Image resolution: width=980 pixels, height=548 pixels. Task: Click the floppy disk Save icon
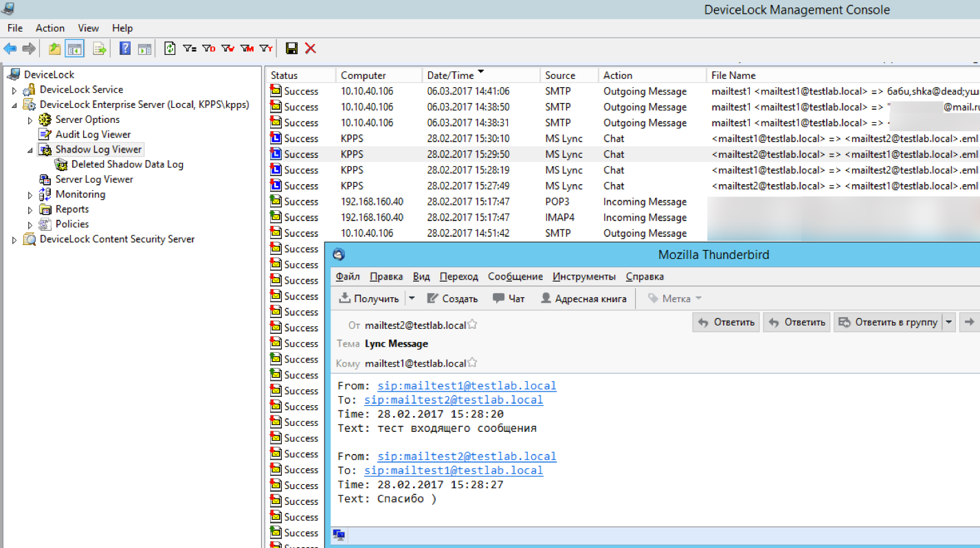coord(291,48)
